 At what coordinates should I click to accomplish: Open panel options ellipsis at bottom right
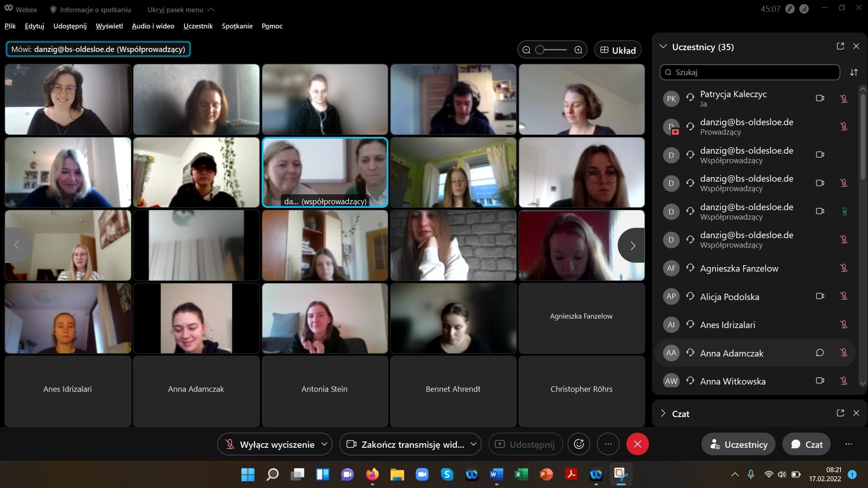(849, 444)
